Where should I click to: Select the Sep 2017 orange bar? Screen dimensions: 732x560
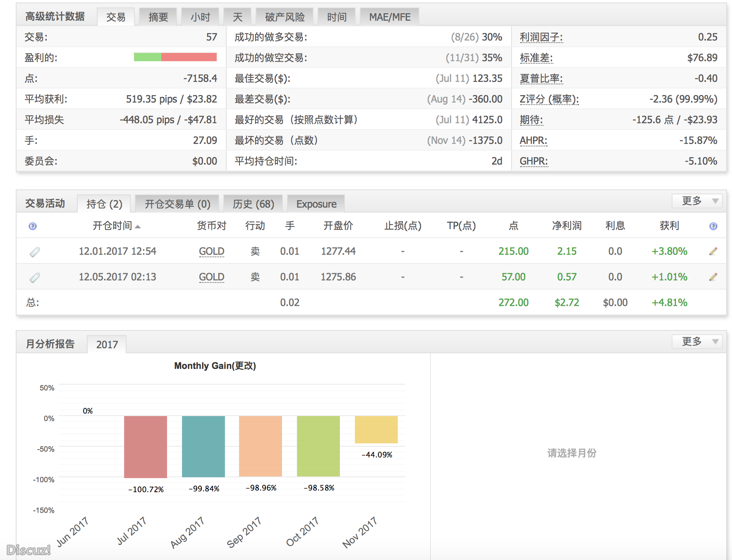click(x=261, y=446)
